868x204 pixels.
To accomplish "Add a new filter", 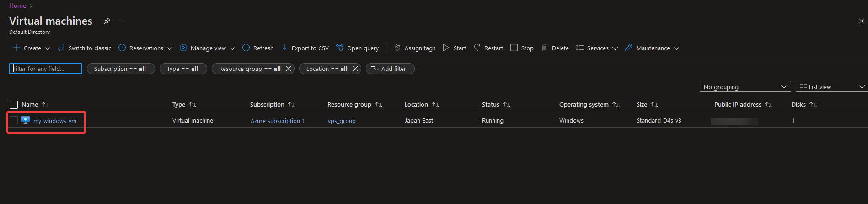I will tap(390, 69).
